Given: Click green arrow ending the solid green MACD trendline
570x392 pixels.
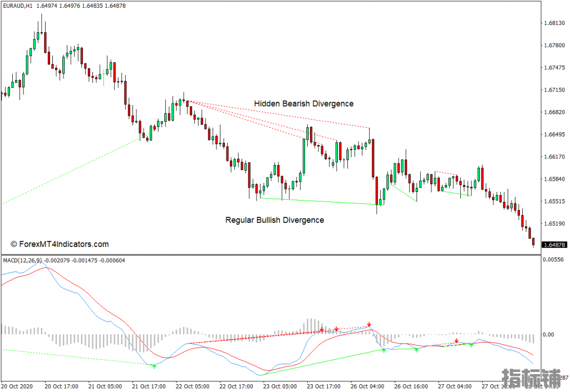Looking at the screenshot, I should pos(384,351).
